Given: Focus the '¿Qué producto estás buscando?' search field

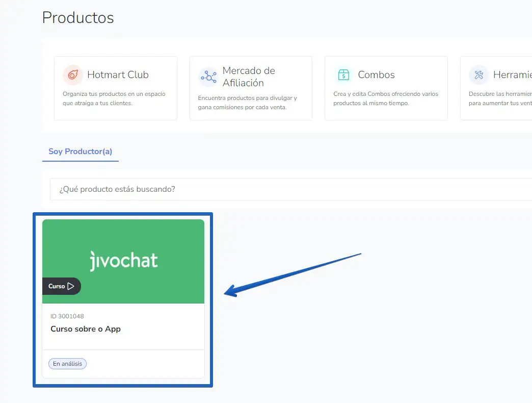Looking at the screenshot, I should click(x=290, y=189).
